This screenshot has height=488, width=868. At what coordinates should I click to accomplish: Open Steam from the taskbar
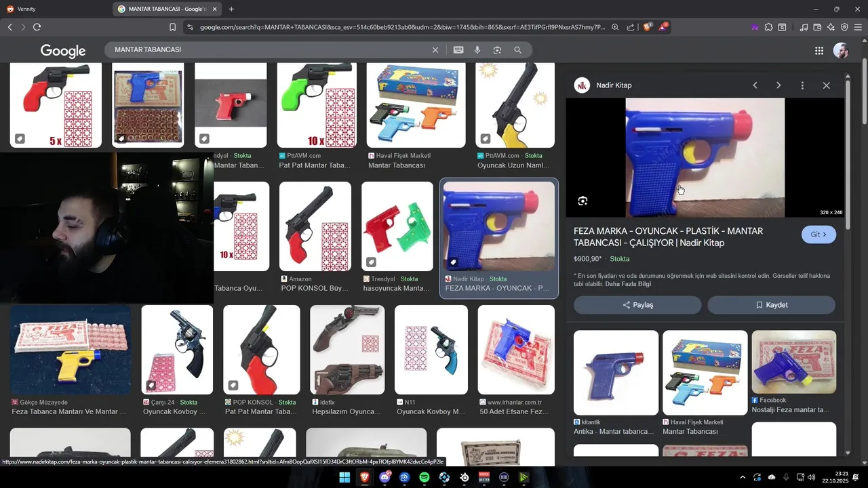point(465,477)
